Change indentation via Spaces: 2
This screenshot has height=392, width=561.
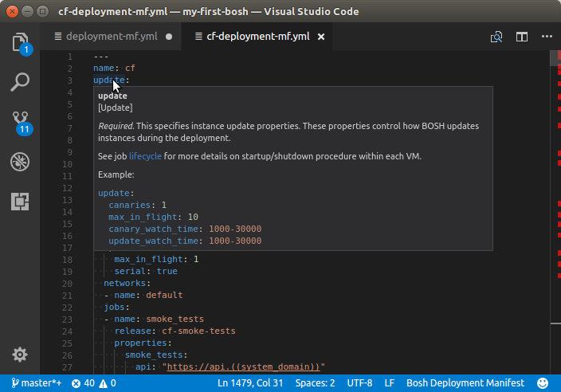[x=315, y=383]
